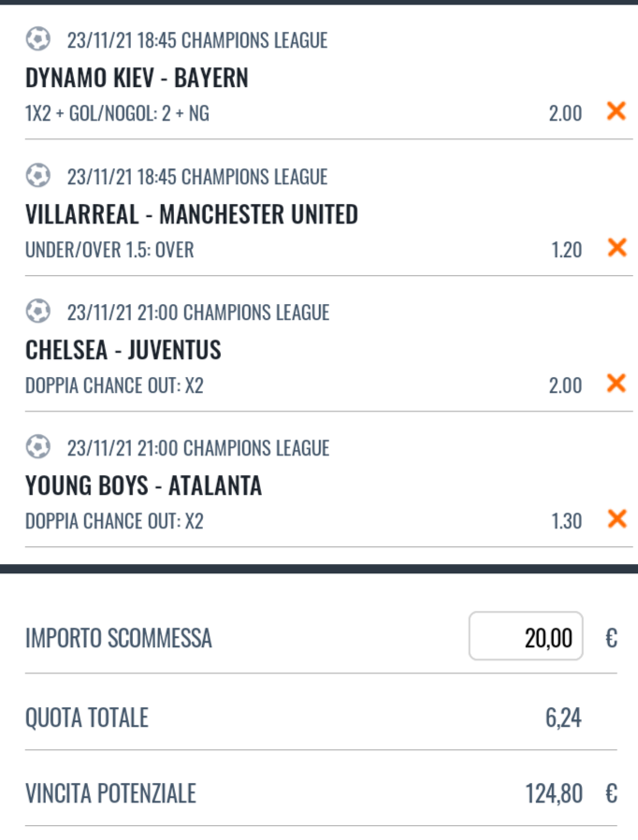
Task: Click the 1.30 odds for Young Boys - Atalanta
Action: click(567, 521)
